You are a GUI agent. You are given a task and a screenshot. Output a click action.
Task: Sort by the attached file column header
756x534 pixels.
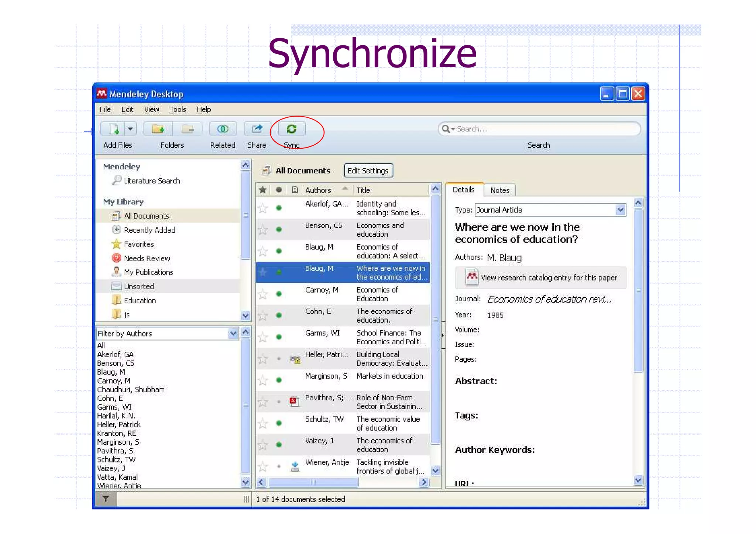pos(295,190)
